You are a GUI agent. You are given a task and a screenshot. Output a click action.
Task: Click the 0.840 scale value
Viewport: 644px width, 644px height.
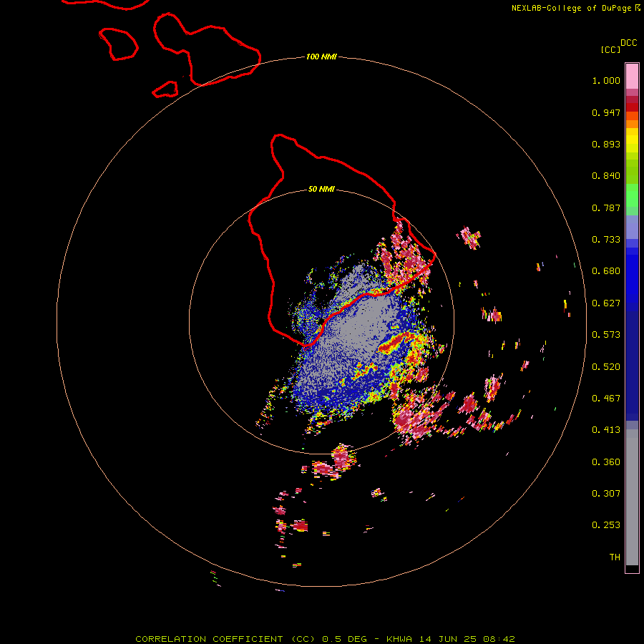pyautogui.click(x=606, y=176)
